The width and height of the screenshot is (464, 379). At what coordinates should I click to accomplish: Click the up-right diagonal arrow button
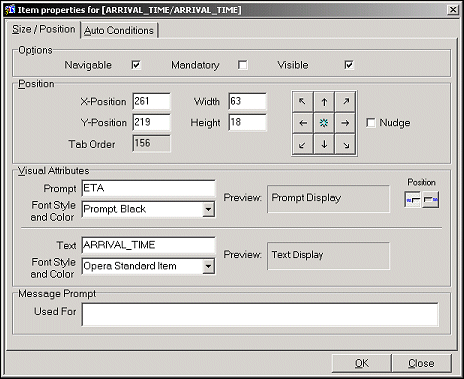click(x=345, y=102)
